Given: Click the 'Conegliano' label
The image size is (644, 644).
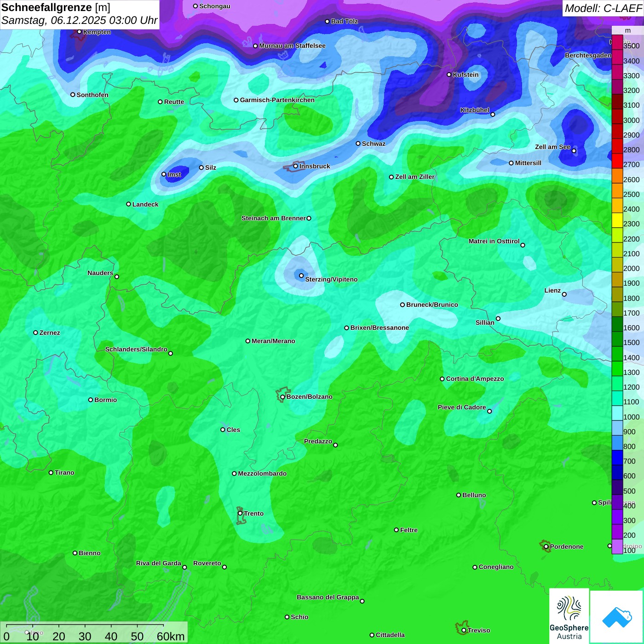Looking at the screenshot, I should 496,567.
